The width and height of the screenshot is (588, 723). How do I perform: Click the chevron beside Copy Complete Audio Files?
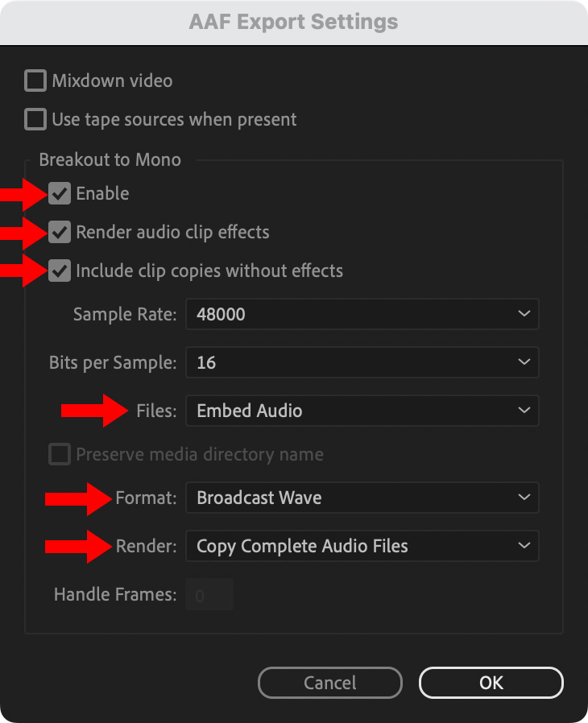point(524,546)
